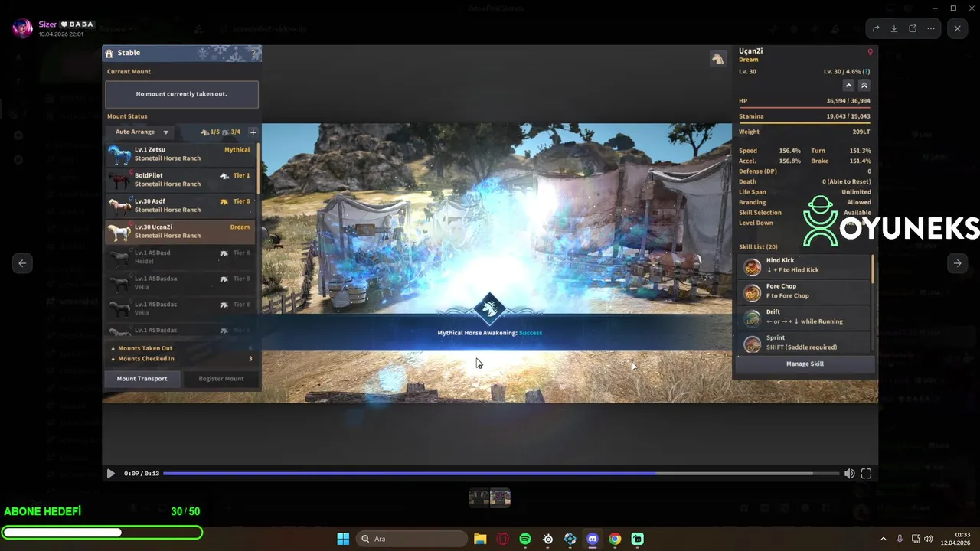
Task: Click single up-arrow button under level
Action: click(848, 86)
